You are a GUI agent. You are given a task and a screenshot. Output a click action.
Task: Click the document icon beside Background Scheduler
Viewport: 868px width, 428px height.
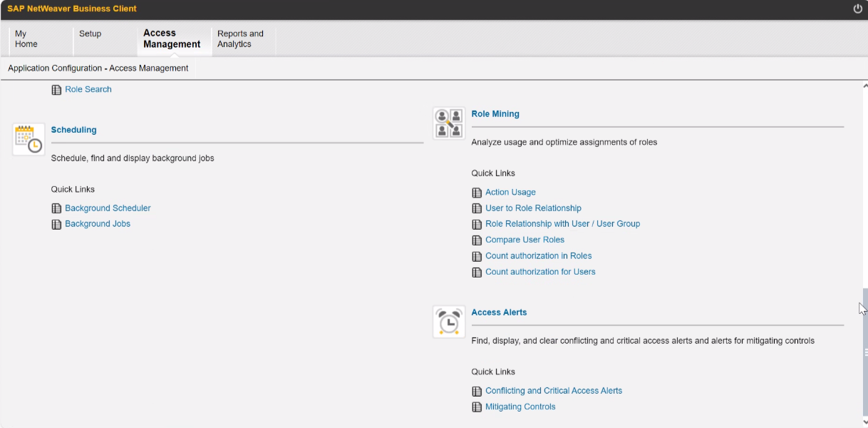tap(56, 208)
